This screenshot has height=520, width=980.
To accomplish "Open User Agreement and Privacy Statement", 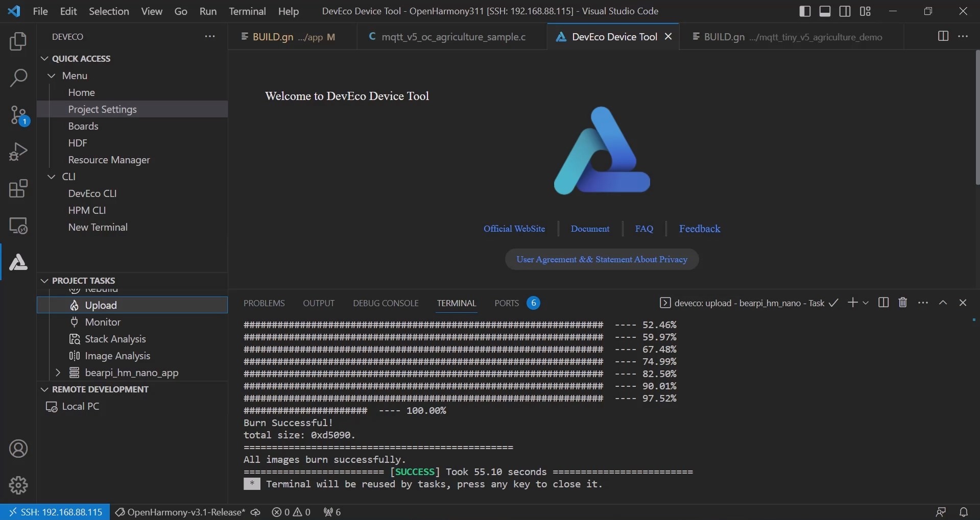I will pos(602,259).
